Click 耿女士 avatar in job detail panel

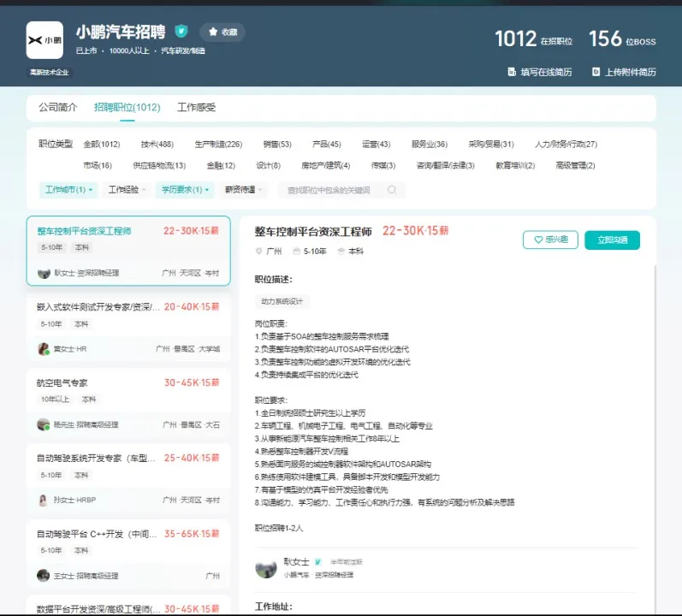(x=266, y=568)
